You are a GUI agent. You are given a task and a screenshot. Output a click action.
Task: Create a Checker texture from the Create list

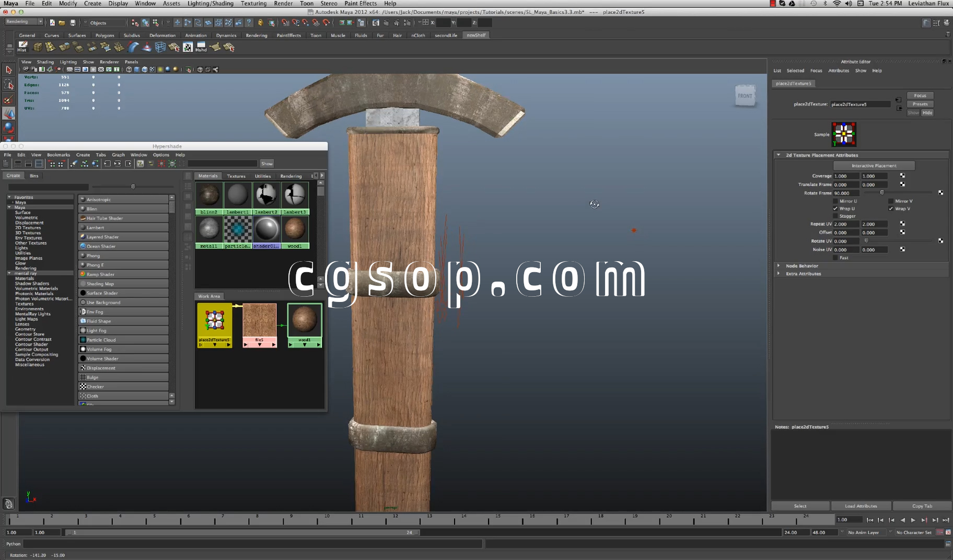point(124,387)
